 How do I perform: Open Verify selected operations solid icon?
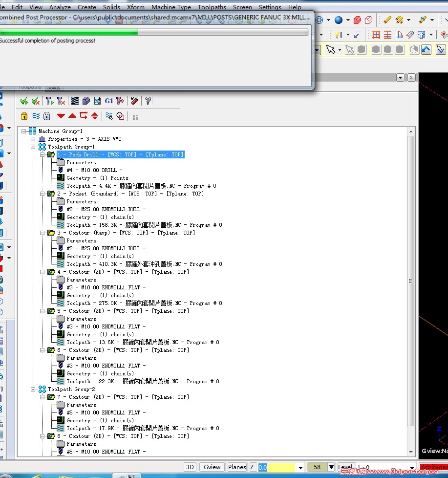tap(86, 101)
